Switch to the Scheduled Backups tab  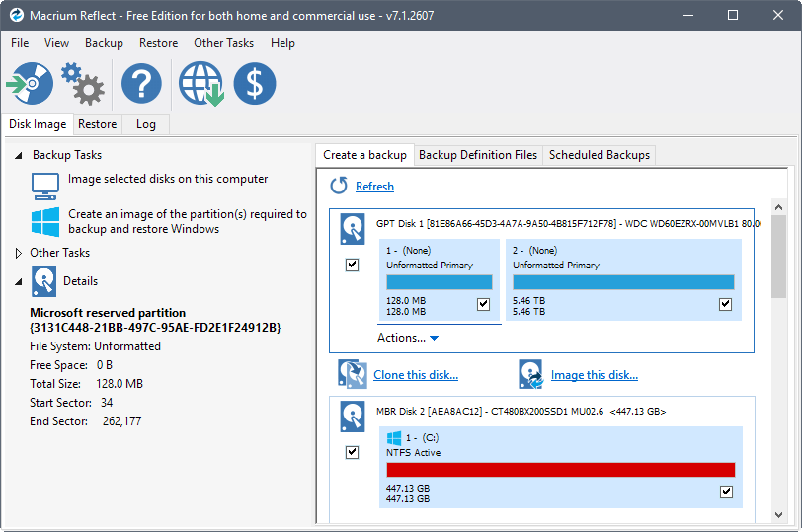[x=599, y=155]
